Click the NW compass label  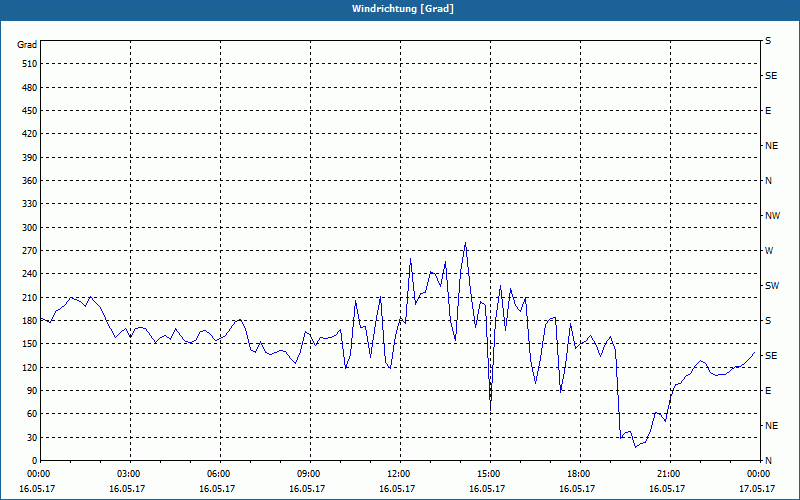772,216
